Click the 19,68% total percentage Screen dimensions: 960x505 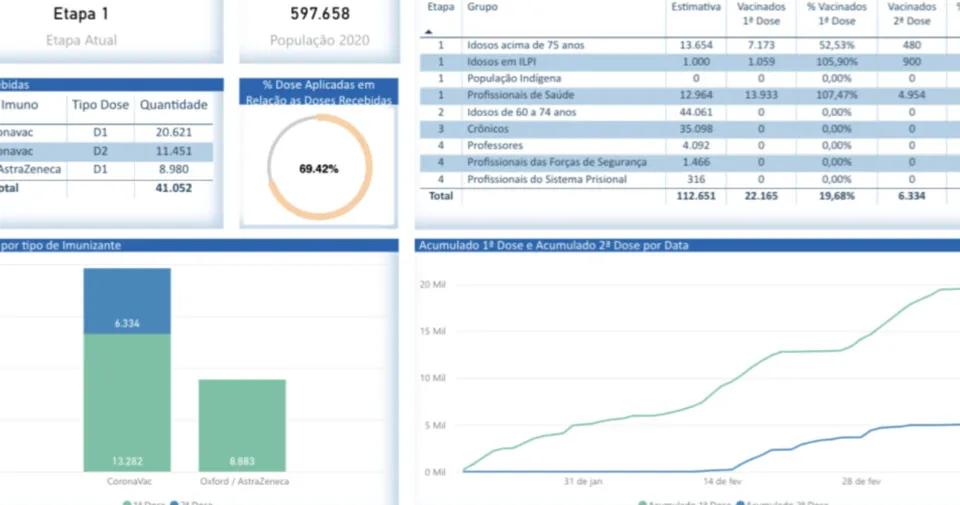836,196
